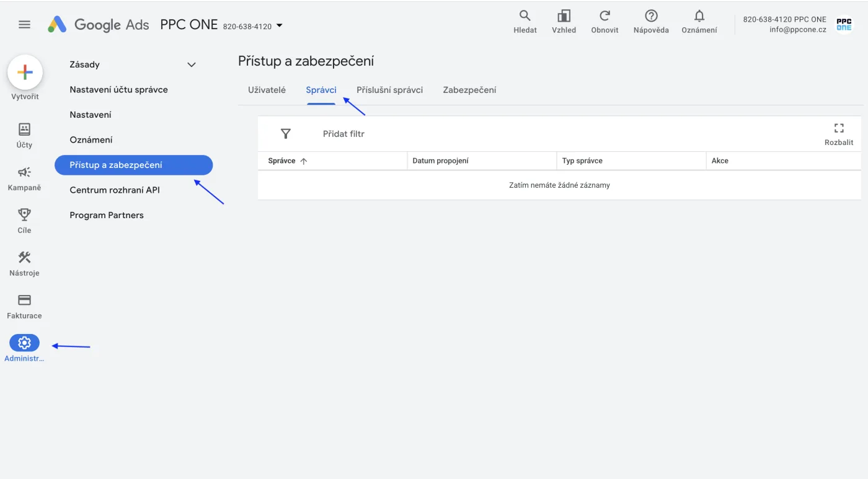The height and width of the screenshot is (479, 868).
Task: Open Nastavení účtu správce
Action: click(x=118, y=90)
